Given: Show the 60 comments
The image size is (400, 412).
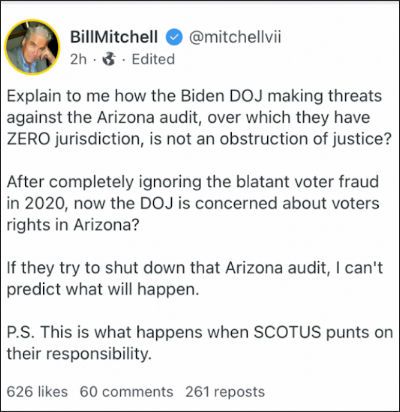Looking at the screenshot, I should click(126, 392).
